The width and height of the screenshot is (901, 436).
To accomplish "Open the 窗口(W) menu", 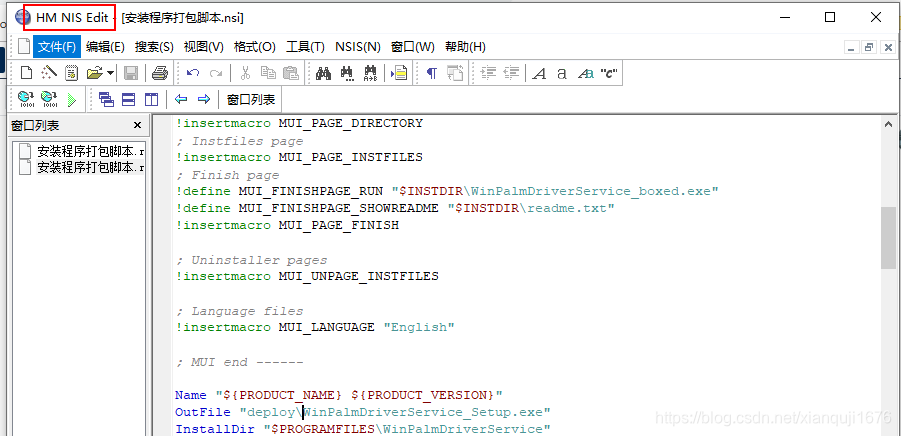I will [x=413, y=47].
